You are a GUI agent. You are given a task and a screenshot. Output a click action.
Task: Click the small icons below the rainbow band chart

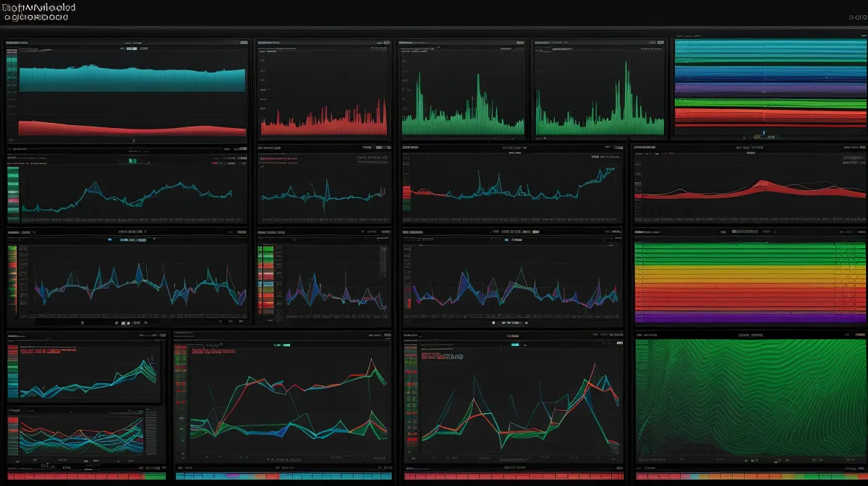click(x=763, y=133)
